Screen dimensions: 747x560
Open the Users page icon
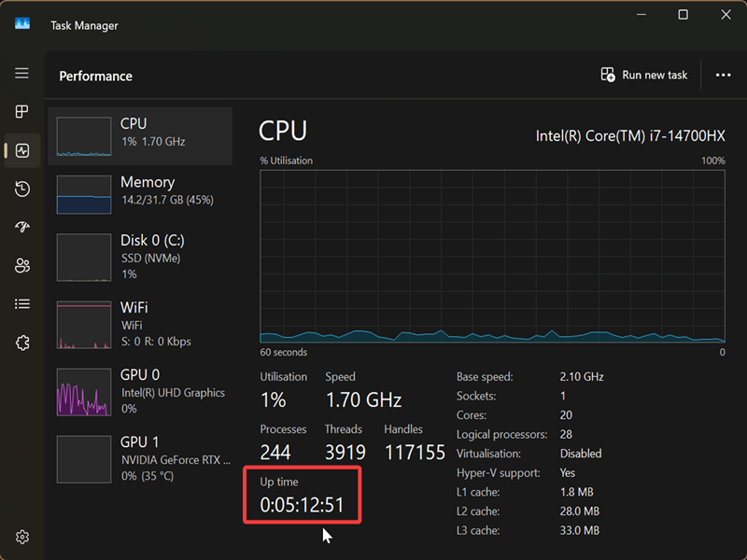tap(22, 266)
